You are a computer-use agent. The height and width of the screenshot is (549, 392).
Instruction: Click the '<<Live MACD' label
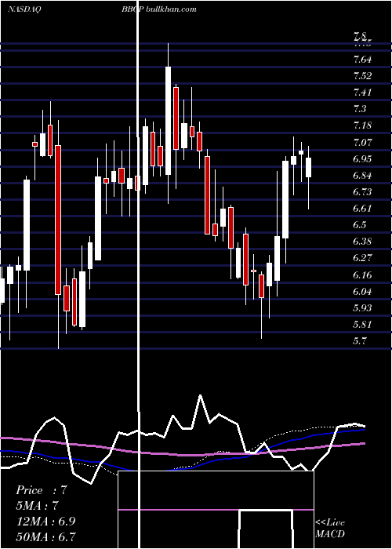pyautogui.click(x=330, y=529)
